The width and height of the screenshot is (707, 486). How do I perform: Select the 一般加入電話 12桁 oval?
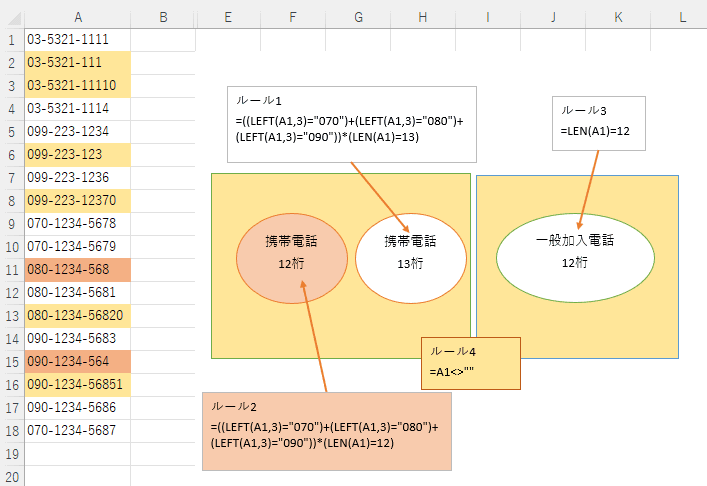point(575,258)
